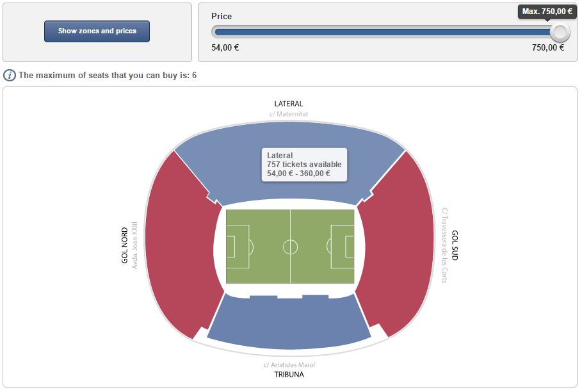582x392 pixels.
Task: Click the Lateral tickets available tooltip
Action: pyautogui.click(x=304, y=165)
